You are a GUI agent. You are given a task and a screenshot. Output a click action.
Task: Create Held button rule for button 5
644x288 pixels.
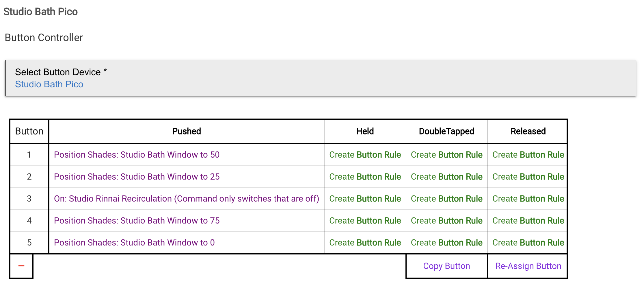365,243
